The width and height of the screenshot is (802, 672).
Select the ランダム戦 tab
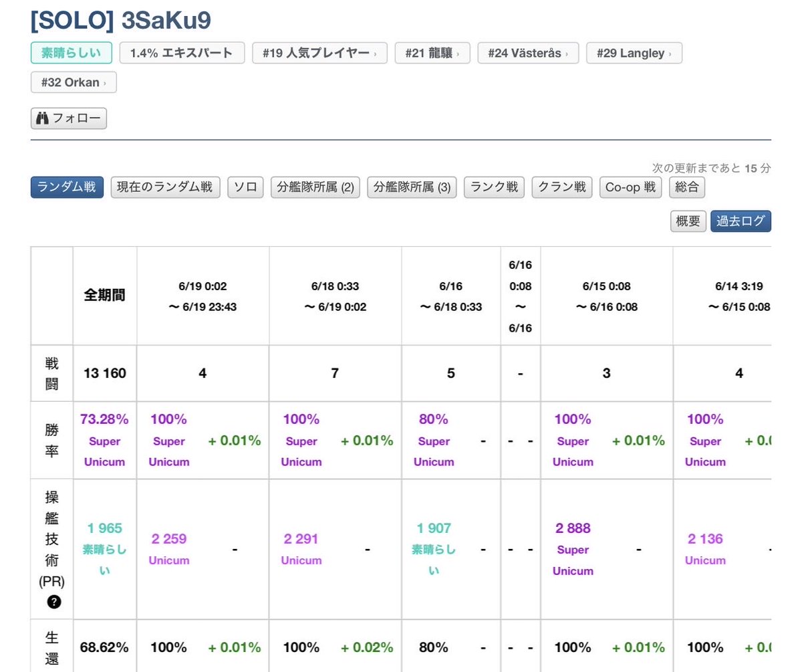[67, 187]
